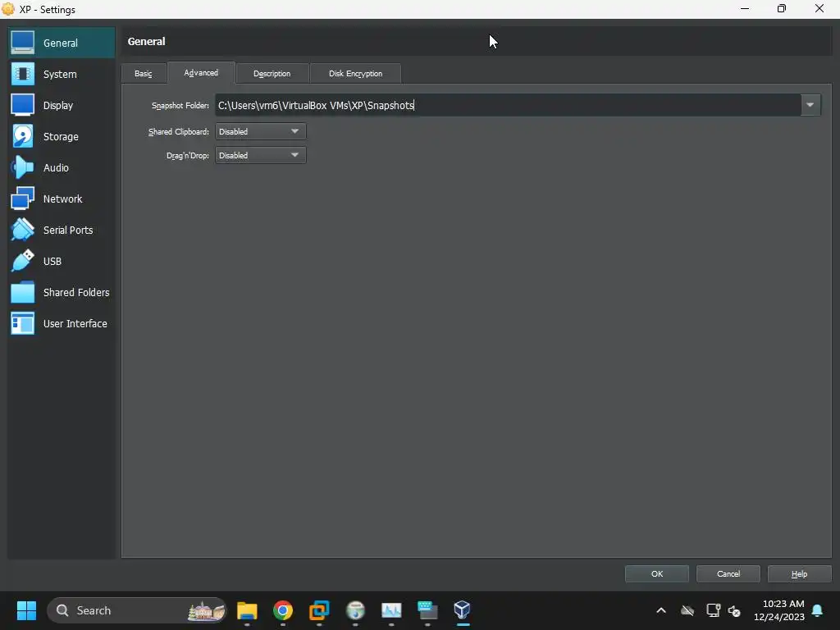This screenshot has height=630, width=840.
Task: Switch to the Description tab
Action: [x=272, y=73]
